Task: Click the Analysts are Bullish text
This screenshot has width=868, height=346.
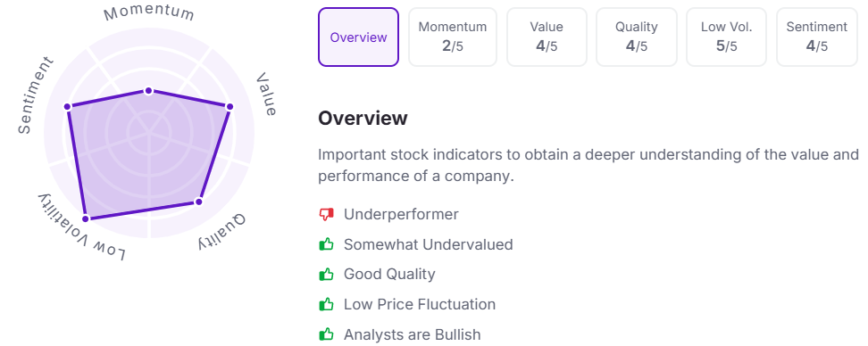Action: coord(413,334)
